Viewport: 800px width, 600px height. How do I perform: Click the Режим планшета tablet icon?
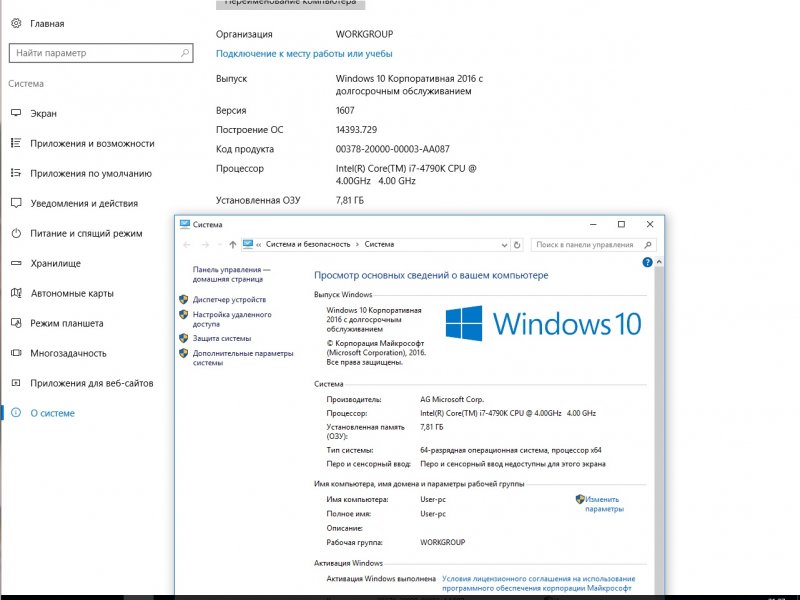pyautogui.click(x=16, y=323)
